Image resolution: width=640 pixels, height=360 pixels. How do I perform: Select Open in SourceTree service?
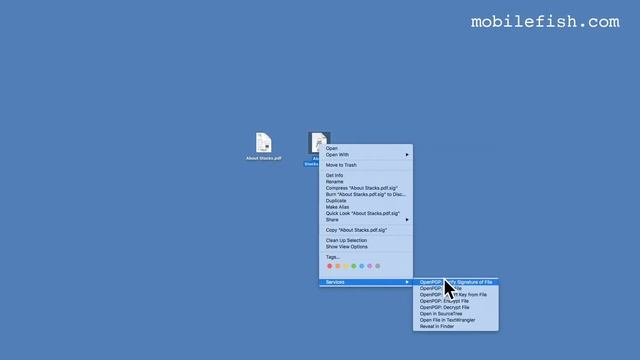[x=456, y=314]
